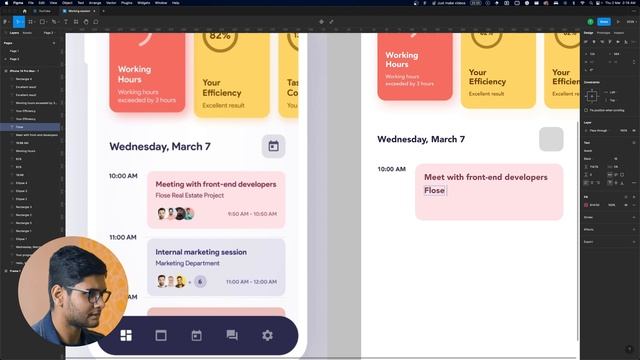Click the Present play icon
This screenshot has width=640, height=360.
(x=618, y=22)
